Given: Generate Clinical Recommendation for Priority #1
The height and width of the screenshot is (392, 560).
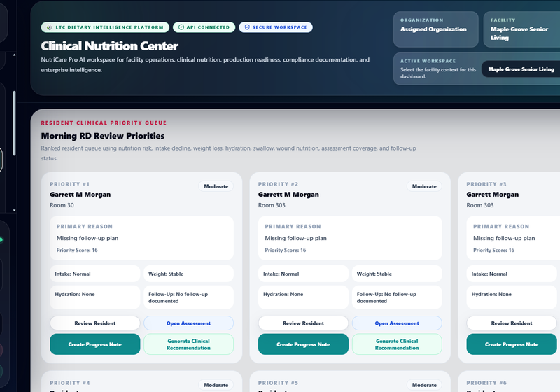Looking at the screenshot, I should coord(188,344).
